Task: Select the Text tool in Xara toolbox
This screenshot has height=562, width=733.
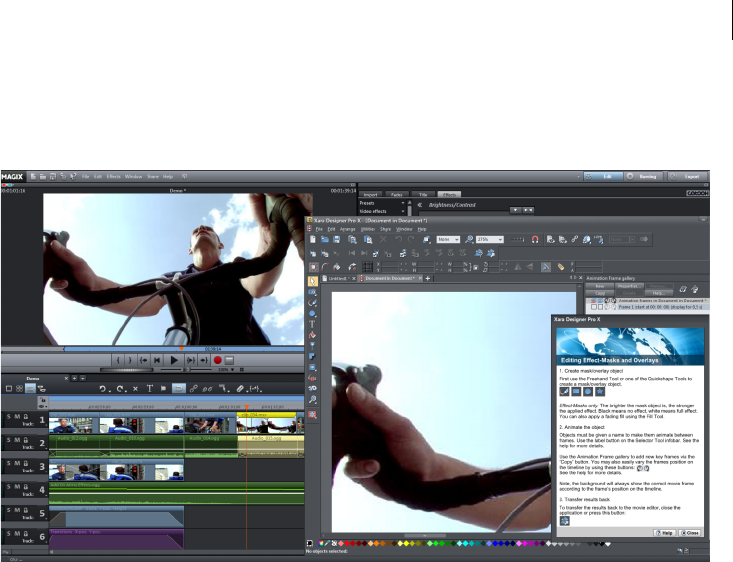Action: point(312,324)
